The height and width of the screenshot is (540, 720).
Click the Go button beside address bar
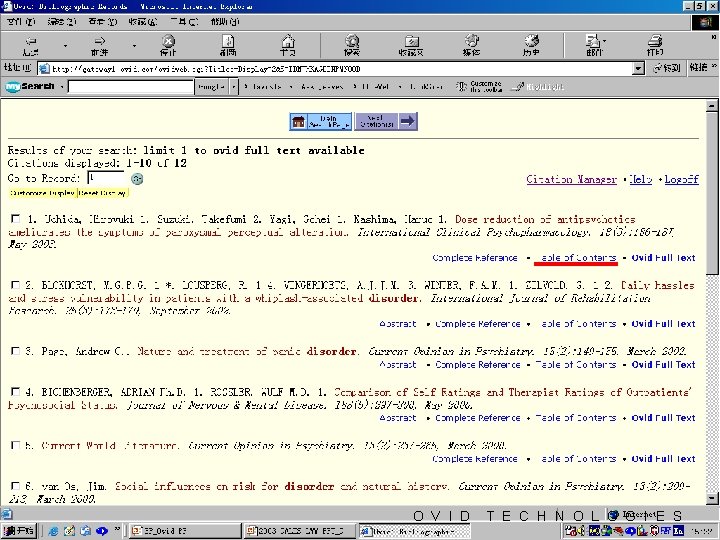[667, 68]
